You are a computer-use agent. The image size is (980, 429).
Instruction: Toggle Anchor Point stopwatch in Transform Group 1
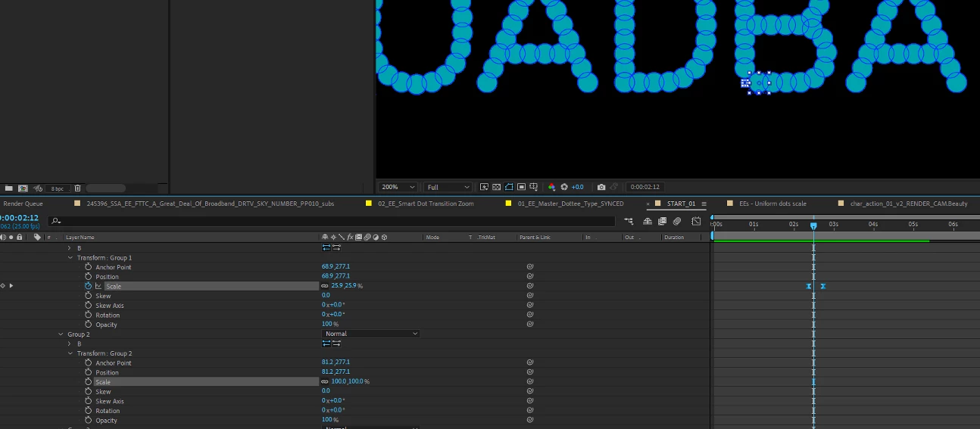[88, 267]
